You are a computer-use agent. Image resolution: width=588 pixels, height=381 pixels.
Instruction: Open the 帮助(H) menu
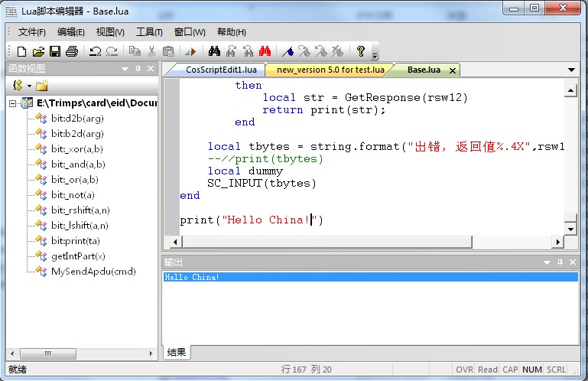pos(232,32)
